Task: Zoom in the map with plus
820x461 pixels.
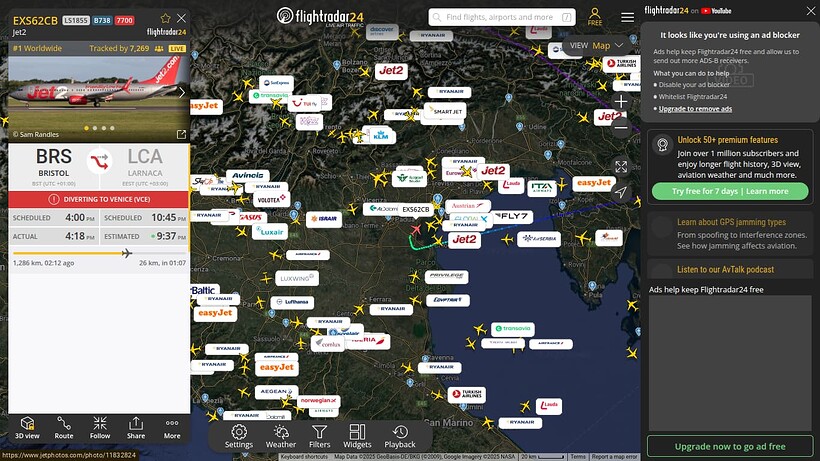Action: click(621, 101)
